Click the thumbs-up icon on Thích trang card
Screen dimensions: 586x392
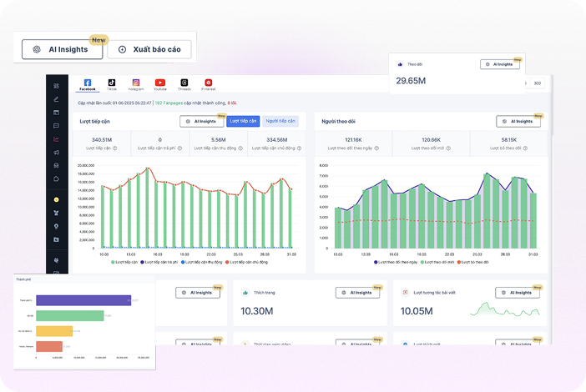click(x=245, y=293)
